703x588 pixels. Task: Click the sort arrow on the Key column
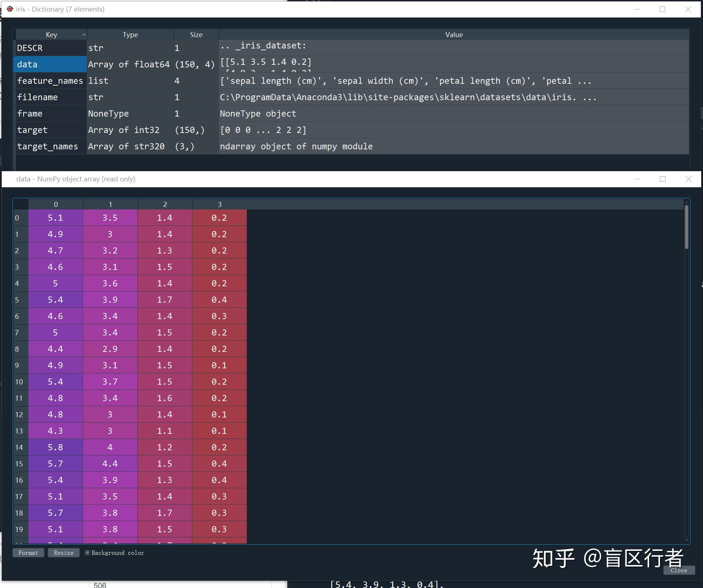point(83,34)
